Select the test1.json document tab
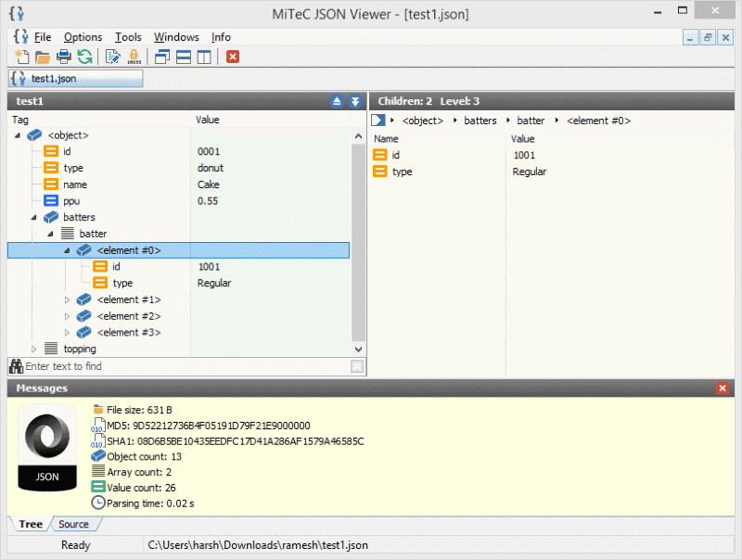 76,79
